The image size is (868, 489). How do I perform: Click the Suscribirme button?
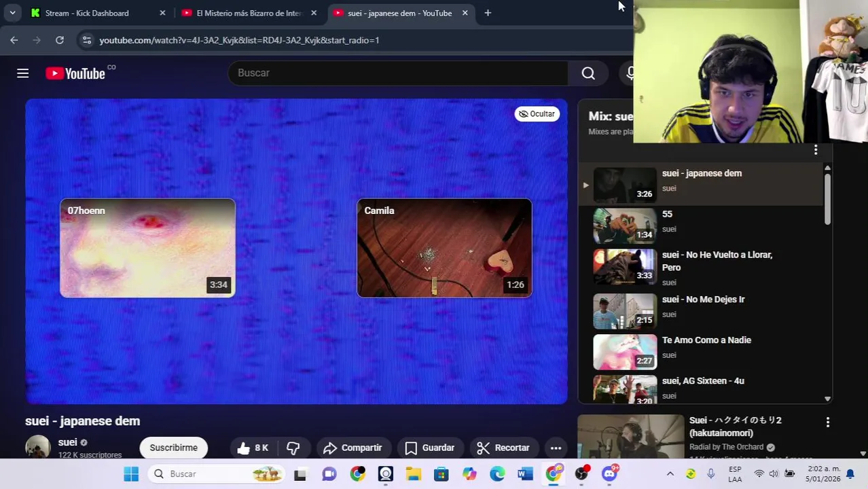[173, 448]
